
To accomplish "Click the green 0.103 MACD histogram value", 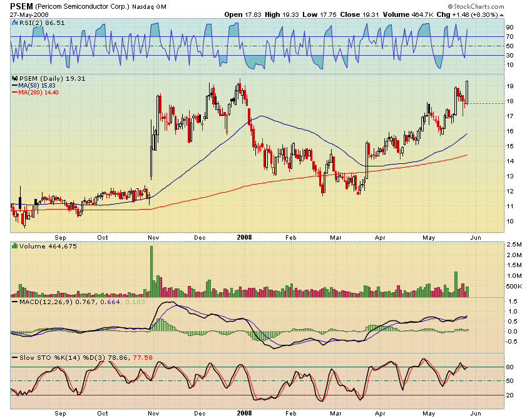I will 135,302.
